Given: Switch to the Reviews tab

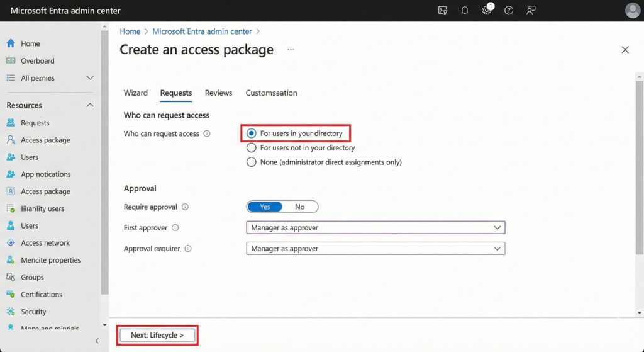Looking at the screenshot, I should click(218, 93).
